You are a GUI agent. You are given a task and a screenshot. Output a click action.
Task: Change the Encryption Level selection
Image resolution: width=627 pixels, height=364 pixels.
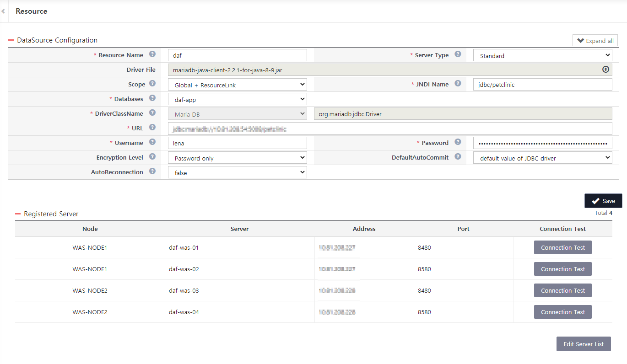(x=237, y=157)
